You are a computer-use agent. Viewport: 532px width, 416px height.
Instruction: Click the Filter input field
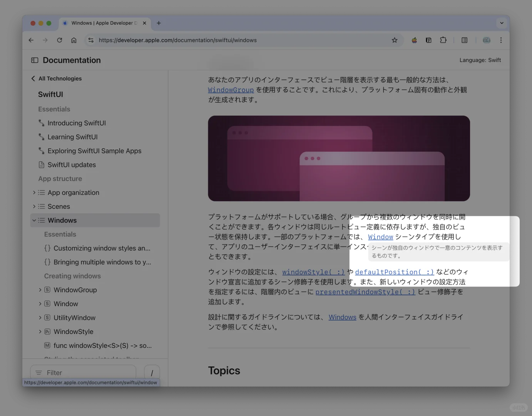83,372
